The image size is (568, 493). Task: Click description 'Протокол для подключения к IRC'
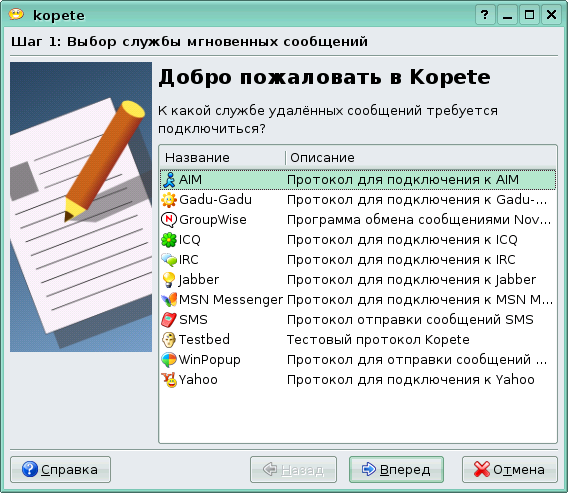click(x=401, y=260)
